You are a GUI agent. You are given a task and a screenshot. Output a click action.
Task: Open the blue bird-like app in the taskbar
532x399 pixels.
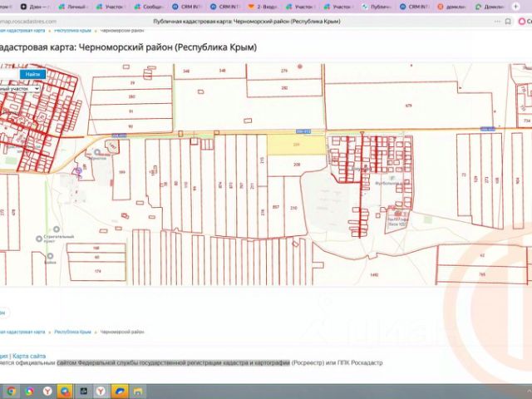click(x=120, y=392)
